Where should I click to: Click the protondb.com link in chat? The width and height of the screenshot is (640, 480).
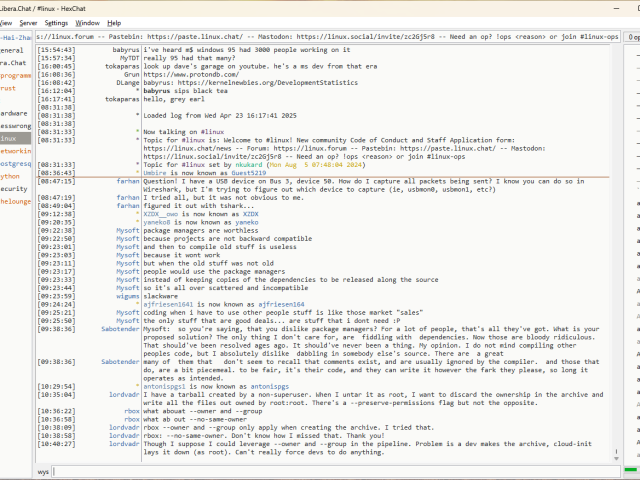186,74
